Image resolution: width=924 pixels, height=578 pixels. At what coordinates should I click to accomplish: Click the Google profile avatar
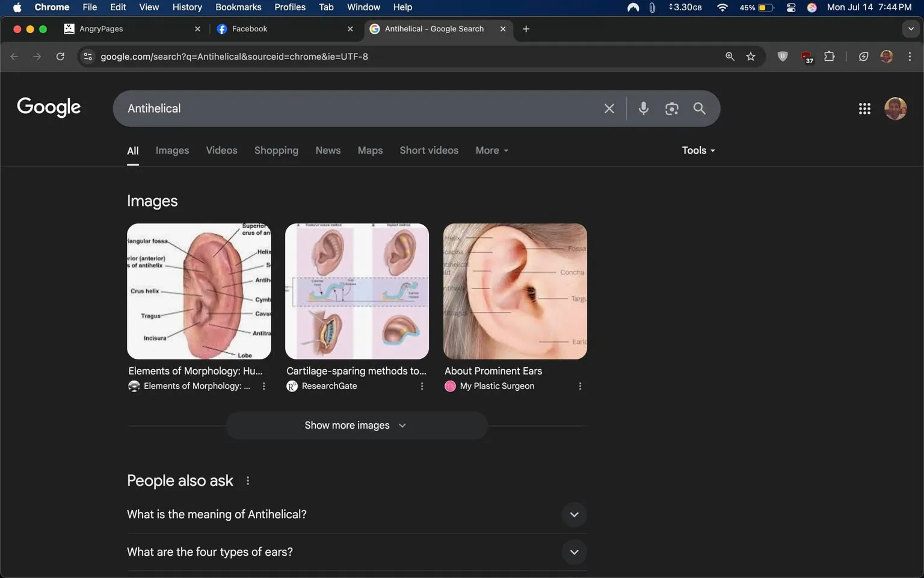(x=895, y=108)
